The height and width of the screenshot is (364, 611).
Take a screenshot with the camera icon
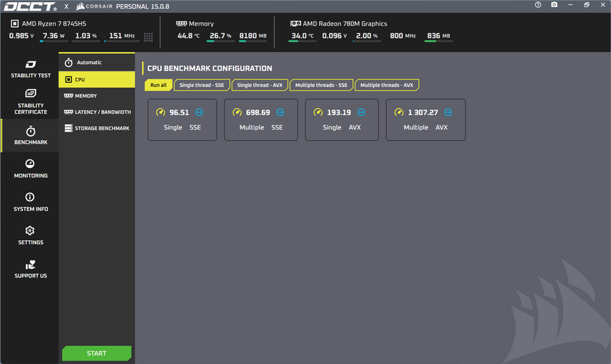pos(554,5)
